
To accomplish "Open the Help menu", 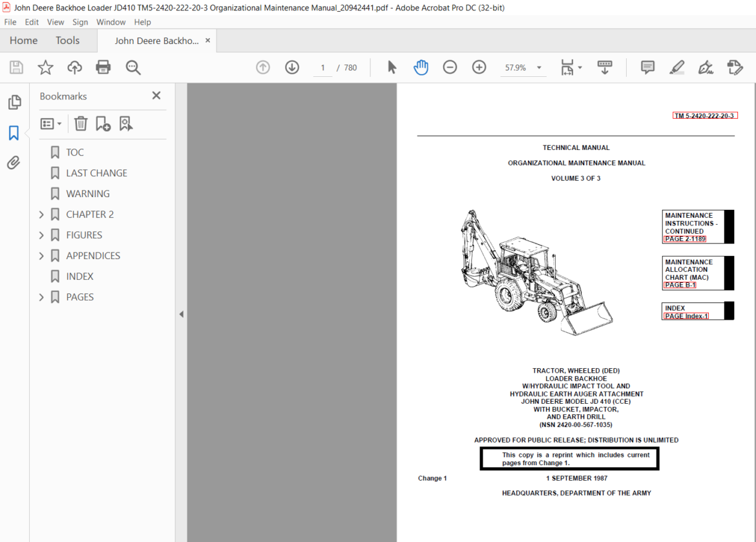I will [142, 22].
